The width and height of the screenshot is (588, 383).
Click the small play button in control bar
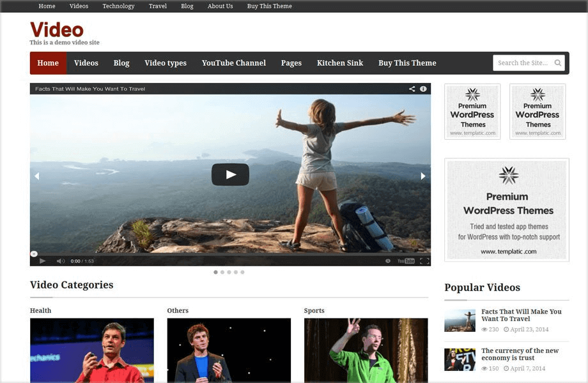[x=42, y=261]
